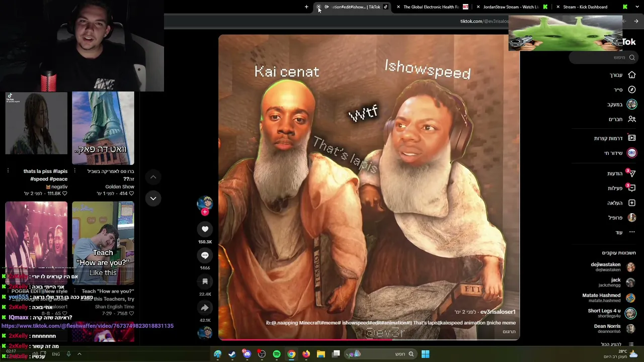Close The Global Electronic Health tab
Screen dimensions: 644x362
[398, 7]
